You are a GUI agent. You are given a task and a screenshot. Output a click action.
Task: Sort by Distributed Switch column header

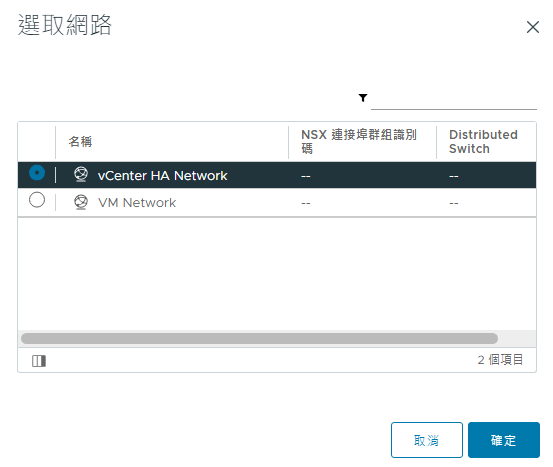tap(483, 141)
